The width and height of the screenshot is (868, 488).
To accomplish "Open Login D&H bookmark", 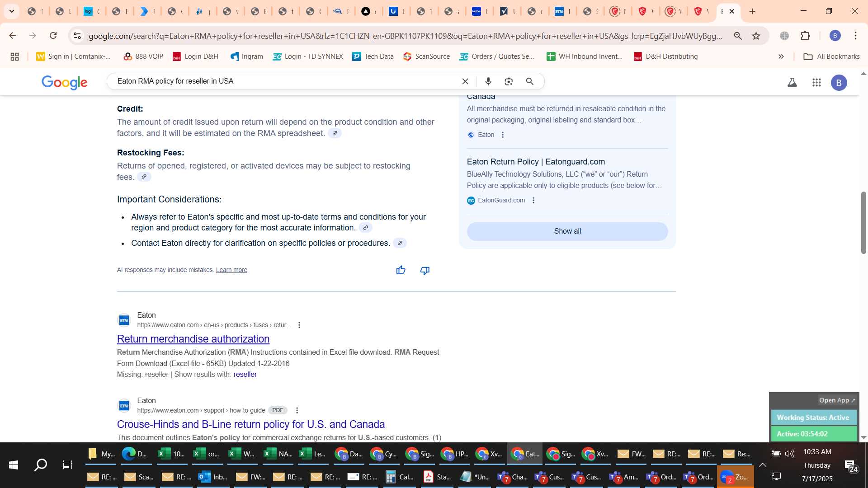I will (195, 56).
